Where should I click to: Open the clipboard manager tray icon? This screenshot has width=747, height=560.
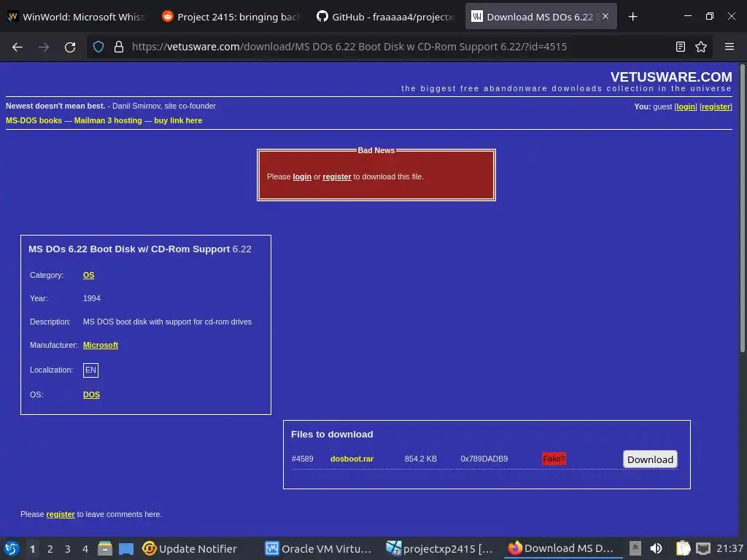[683, 548]
